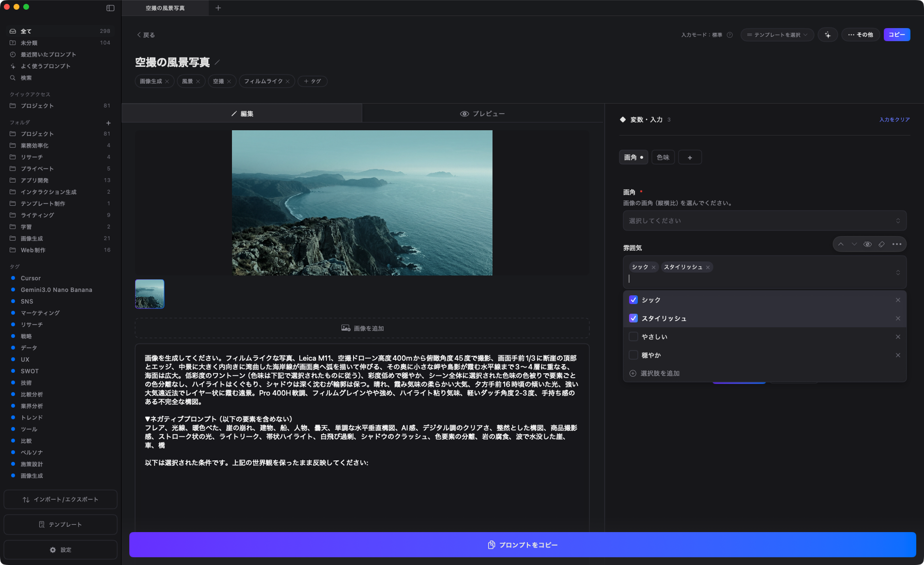Click the eraser icon for 雰囲気 variable
This screenshot has height=565, width=924.
pos(881,244)
